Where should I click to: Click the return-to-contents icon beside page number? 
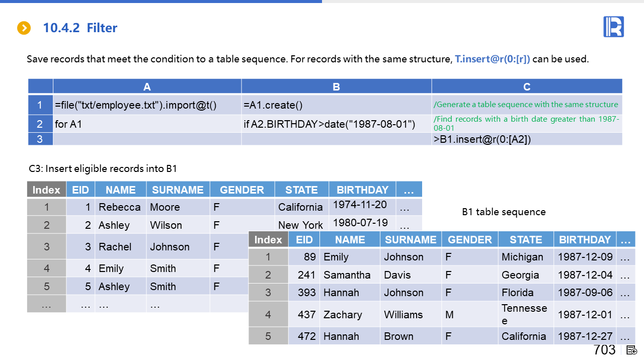pyautogui.click(x=632, y=350)
